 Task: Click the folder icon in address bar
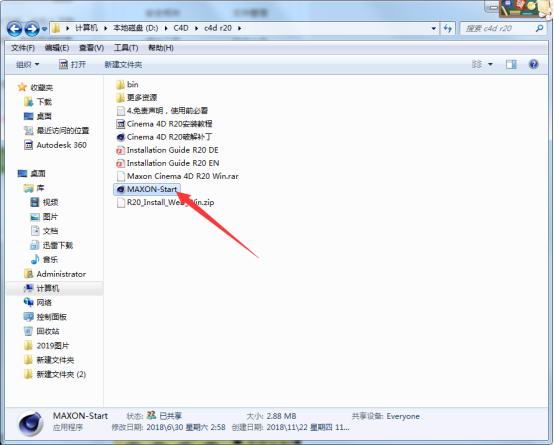point(56,28)
